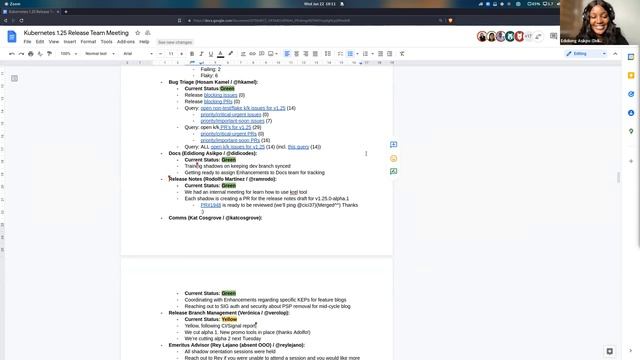Align text to the right
Screen dimensions: 640x360
click(x=306, y=54)
